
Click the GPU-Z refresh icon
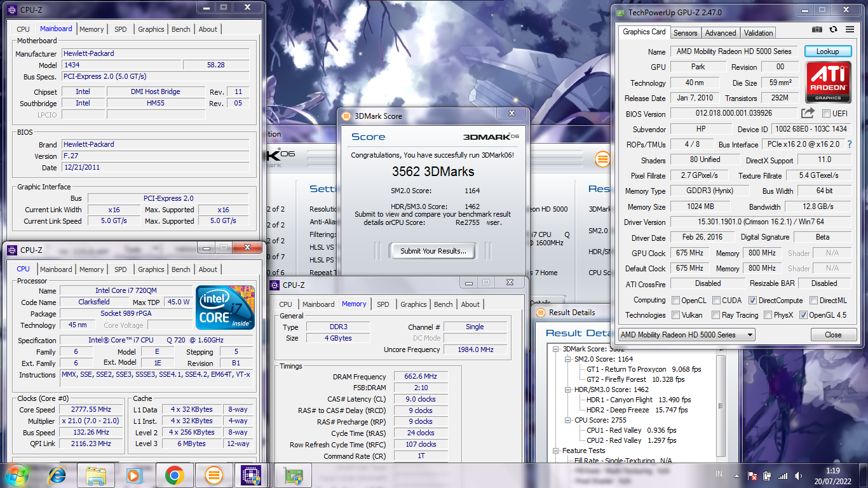[834, 29]
